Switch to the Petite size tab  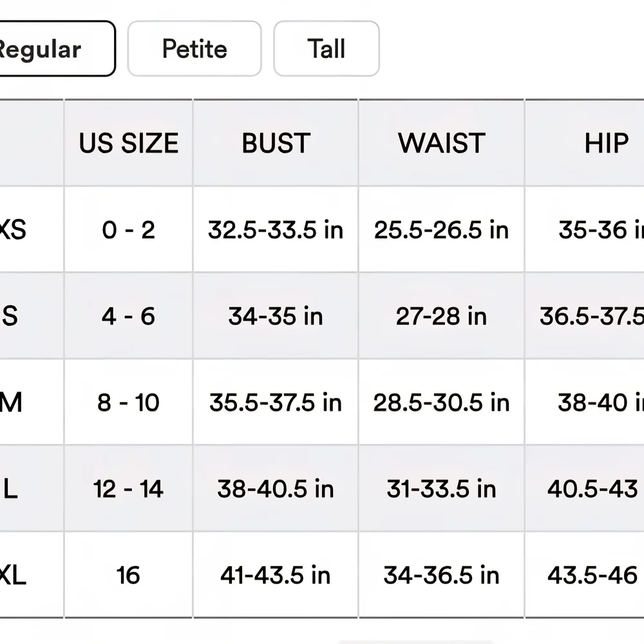[194, 49]
